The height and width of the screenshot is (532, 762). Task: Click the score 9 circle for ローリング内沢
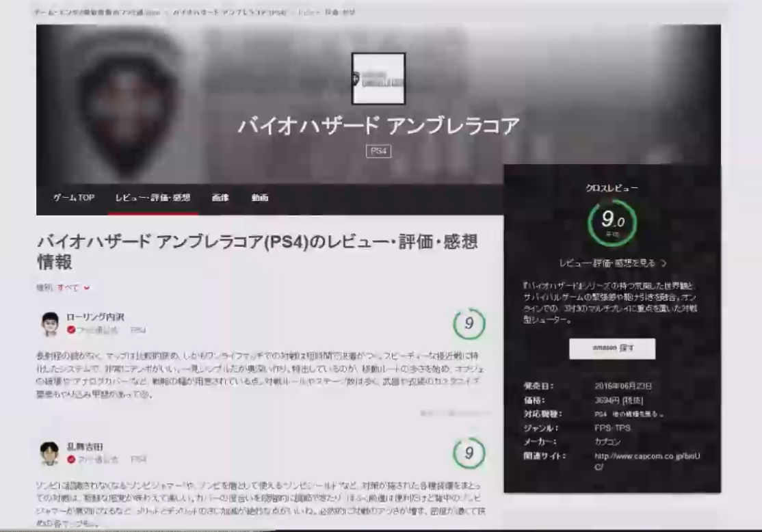[x=469, y=323]
